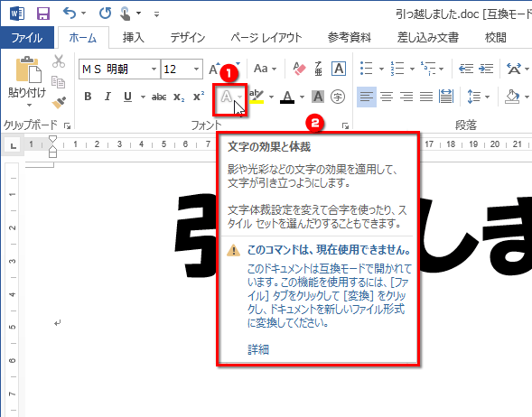Open the undo history dropdown arrow
This screenshot has height=417, width=532.
(83, 14)
